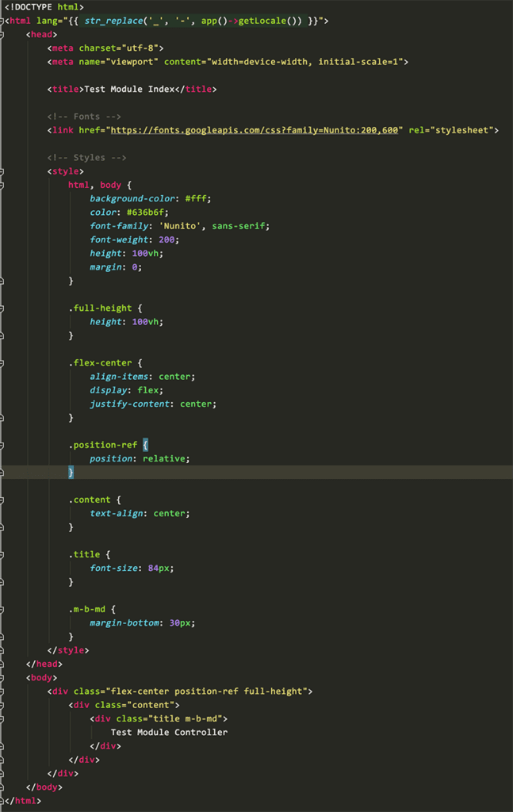This screenshot has height=812, width=513.
Task: Fold the .m-b-md CSS rule
Action: point(2,609)
